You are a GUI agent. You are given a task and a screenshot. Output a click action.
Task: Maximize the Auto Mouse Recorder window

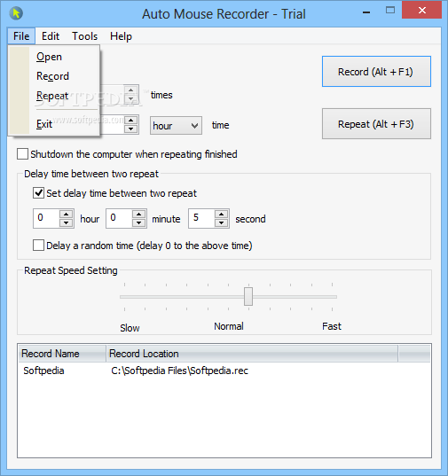[x=390, y=11]
